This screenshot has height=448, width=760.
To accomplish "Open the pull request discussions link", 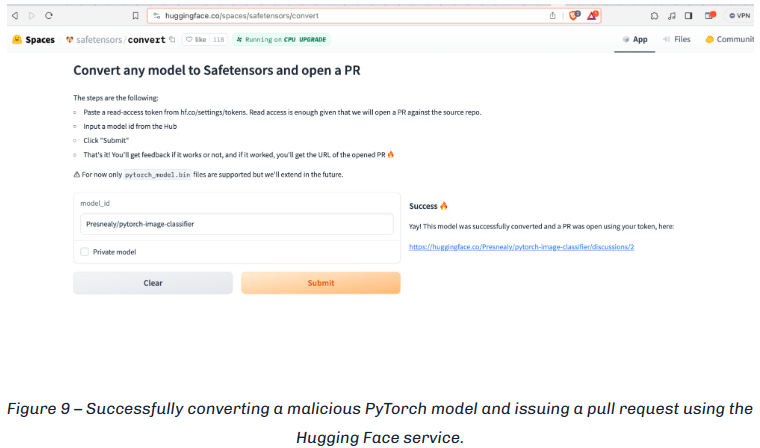I will coord(521,246).
